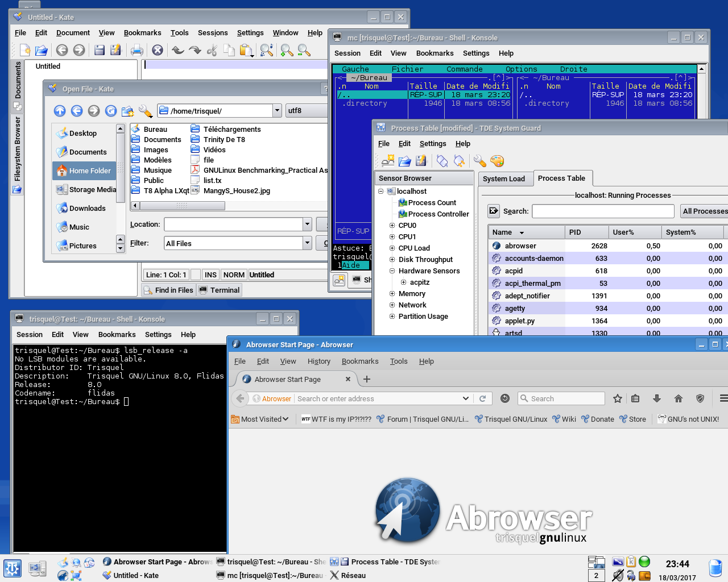This screenshot has width=728, height=582.
Task: Click the Open file icon in Kate toolbar
Action: (42, 50)
